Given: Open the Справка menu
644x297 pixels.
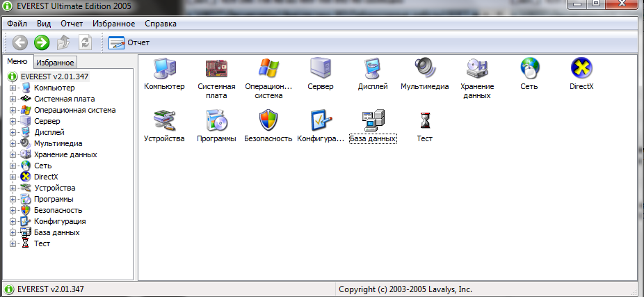Looking at the screenshot, I should [161, 24].
